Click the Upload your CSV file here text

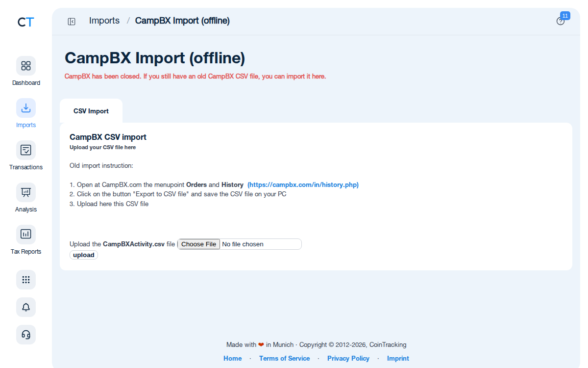103,147
